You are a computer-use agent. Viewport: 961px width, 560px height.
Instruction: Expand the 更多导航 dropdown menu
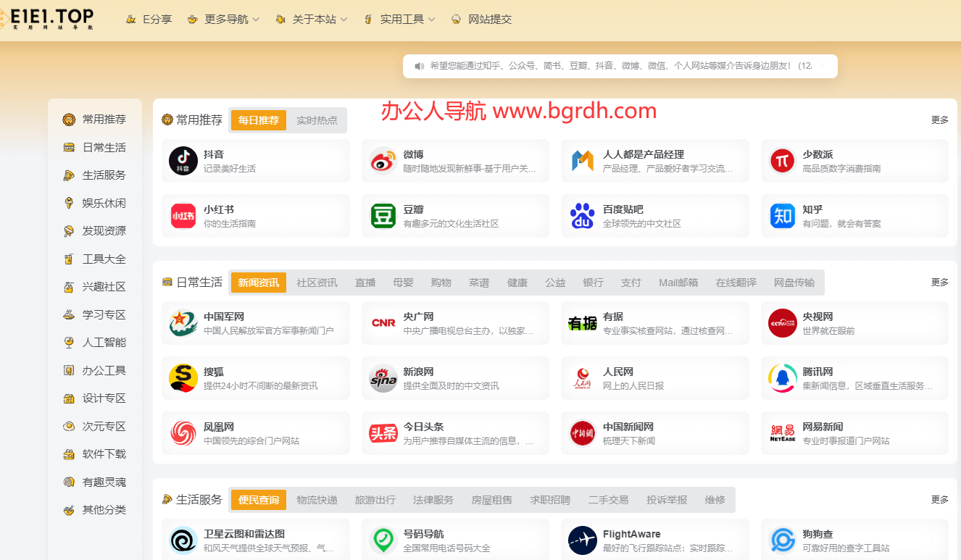tap(223, 20)
